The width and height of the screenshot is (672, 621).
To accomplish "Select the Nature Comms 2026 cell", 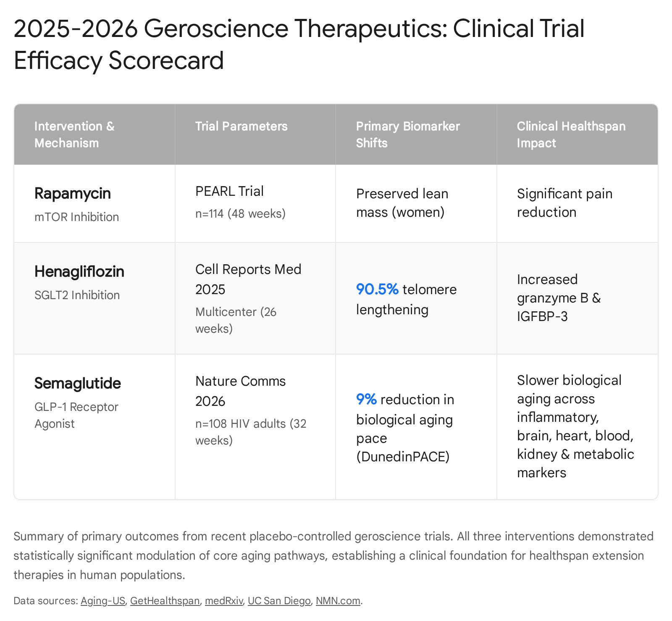I will pos(255,427).
